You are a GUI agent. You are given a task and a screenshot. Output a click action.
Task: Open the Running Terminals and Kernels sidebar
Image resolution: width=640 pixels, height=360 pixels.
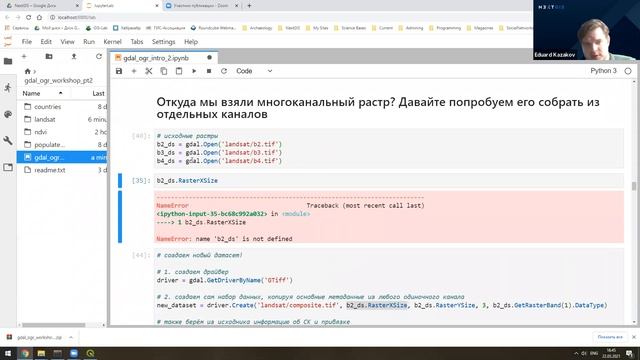click(x=8, y=88)
